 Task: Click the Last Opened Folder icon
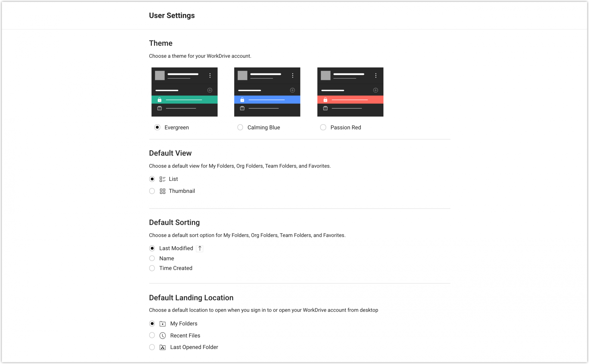[x=162, y=347]
